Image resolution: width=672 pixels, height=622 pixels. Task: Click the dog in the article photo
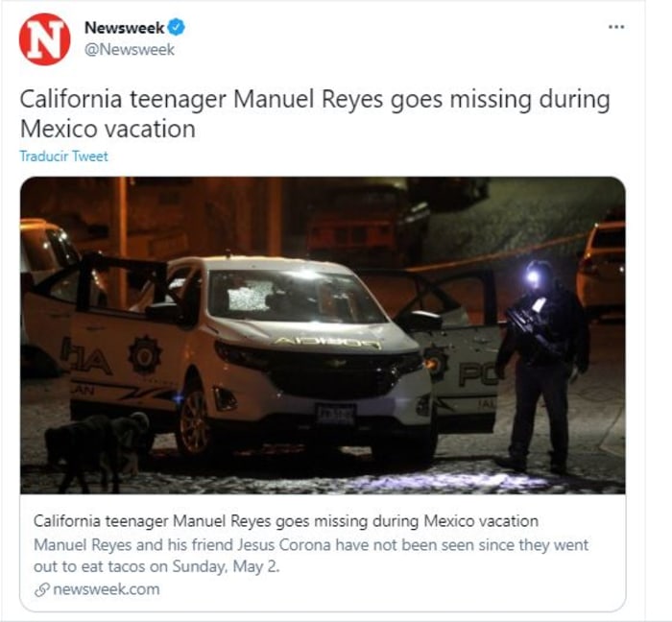pyautogui.click(x=98, y=450)
